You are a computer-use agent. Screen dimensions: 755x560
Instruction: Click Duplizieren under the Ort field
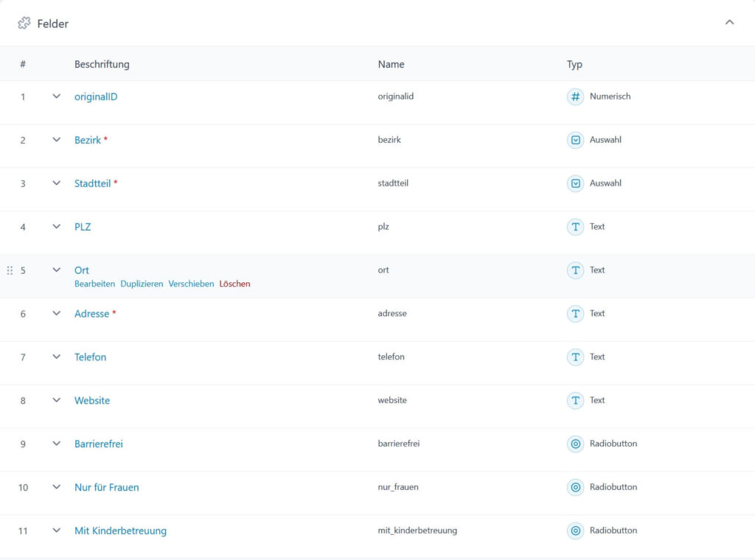click(142, 284)
